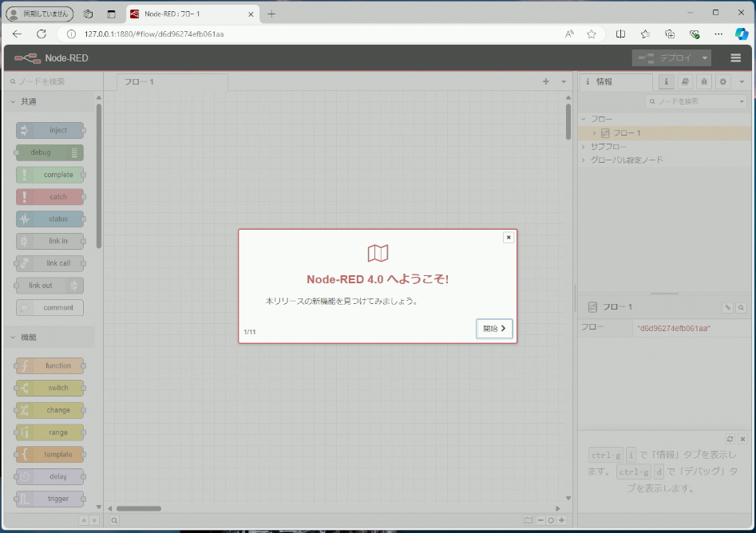Focus the palette ノードを検索 filter field
The height and width of the screenshot is (533, 756).
[53, 82]
